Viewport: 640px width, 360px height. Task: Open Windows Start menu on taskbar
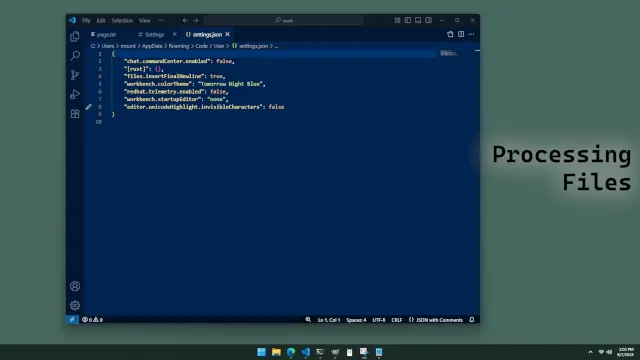click(x=261, y=352)
